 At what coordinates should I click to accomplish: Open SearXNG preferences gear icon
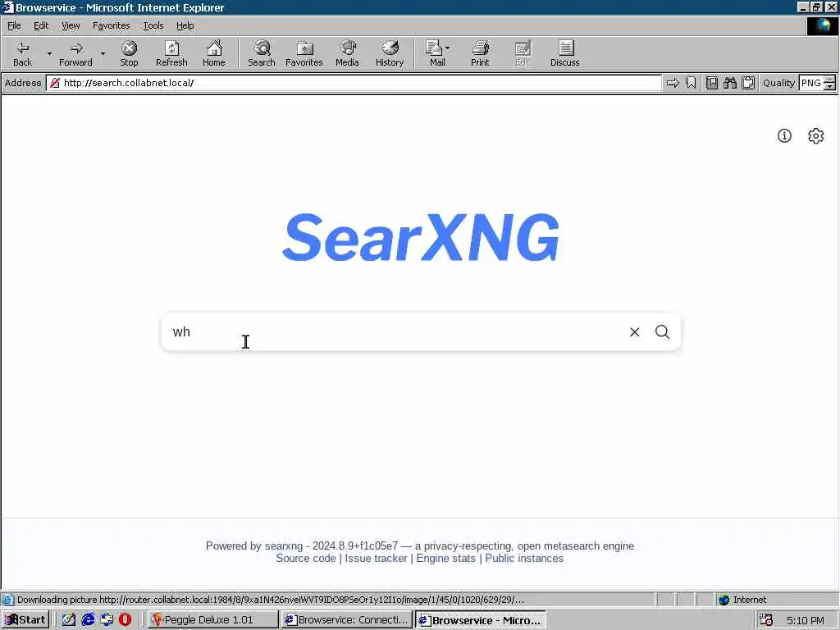click(815, 135)
